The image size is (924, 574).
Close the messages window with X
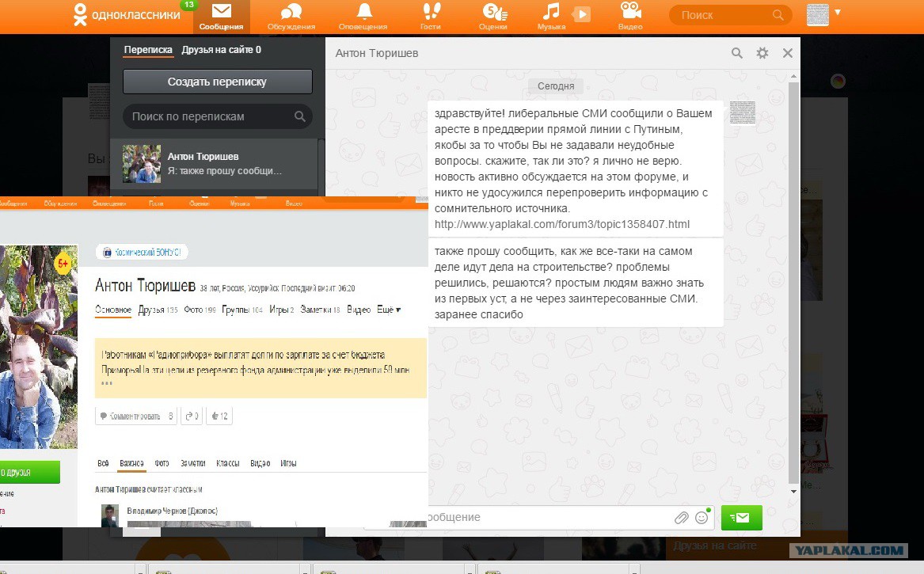(787, 53)
